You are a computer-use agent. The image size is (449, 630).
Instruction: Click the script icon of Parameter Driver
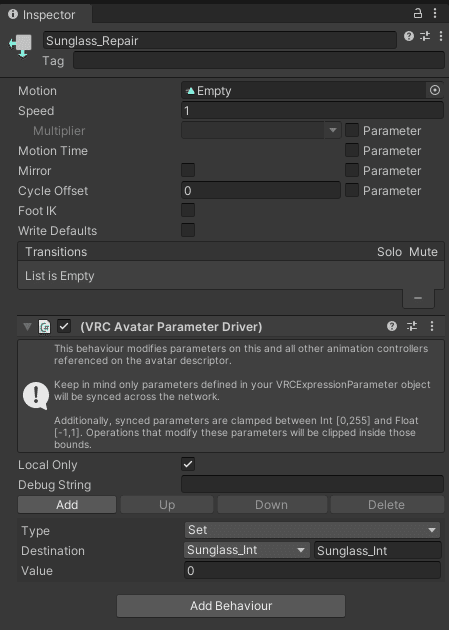(45, 327)
